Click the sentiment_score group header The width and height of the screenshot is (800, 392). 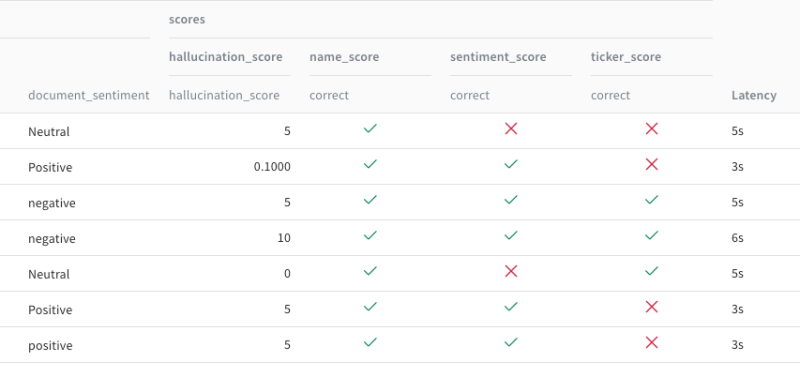click(498, 57)
